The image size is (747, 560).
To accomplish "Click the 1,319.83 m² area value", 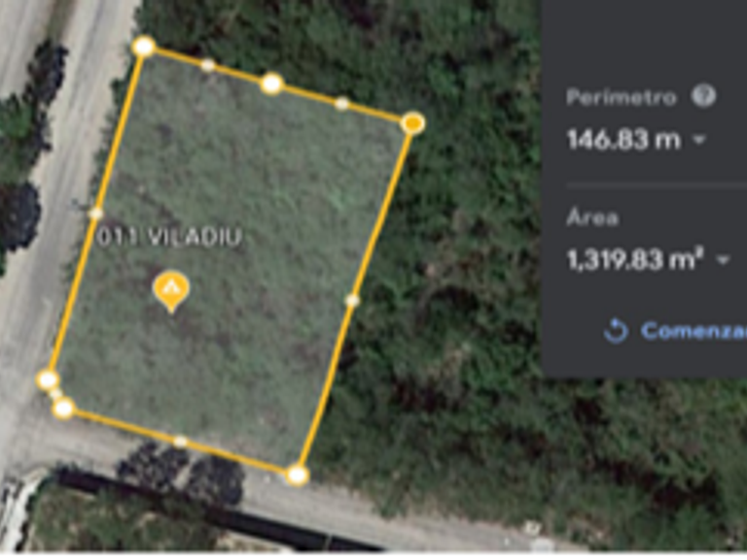I will click(x=635, y=260).
